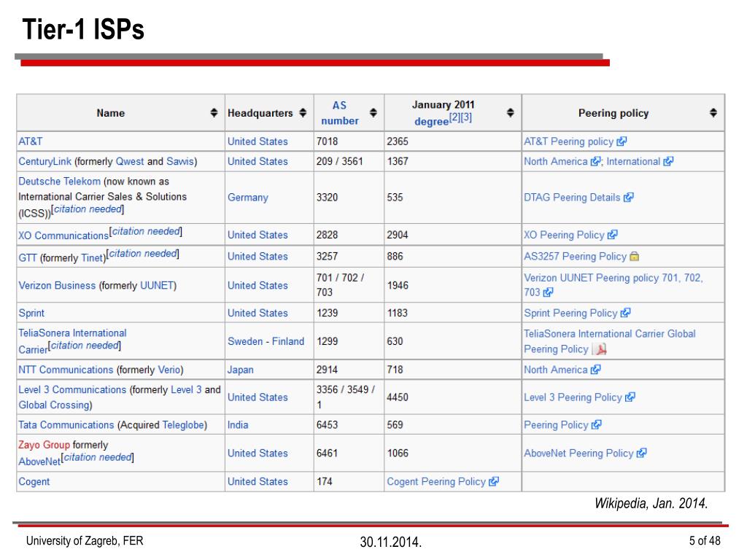Viewport: 747px width, 560px height.
Task: Click the [3] reference in degree header
Action: [466, 117]
